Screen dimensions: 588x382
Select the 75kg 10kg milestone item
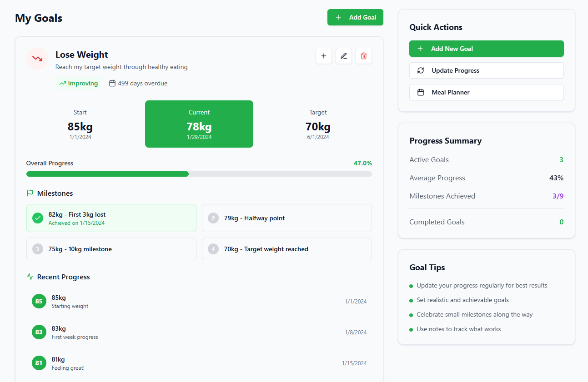111,249
